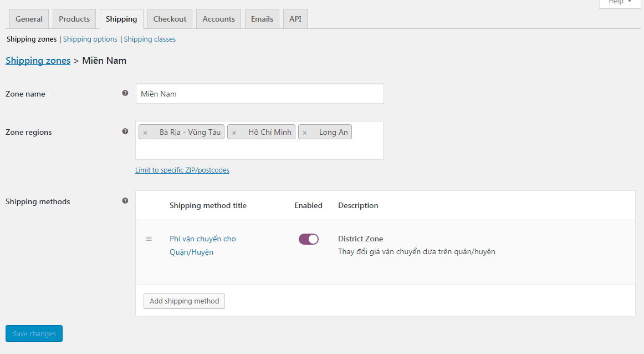
Task: Remove Long An region tag
Action: pyautogui.click(x=305, y=133)
